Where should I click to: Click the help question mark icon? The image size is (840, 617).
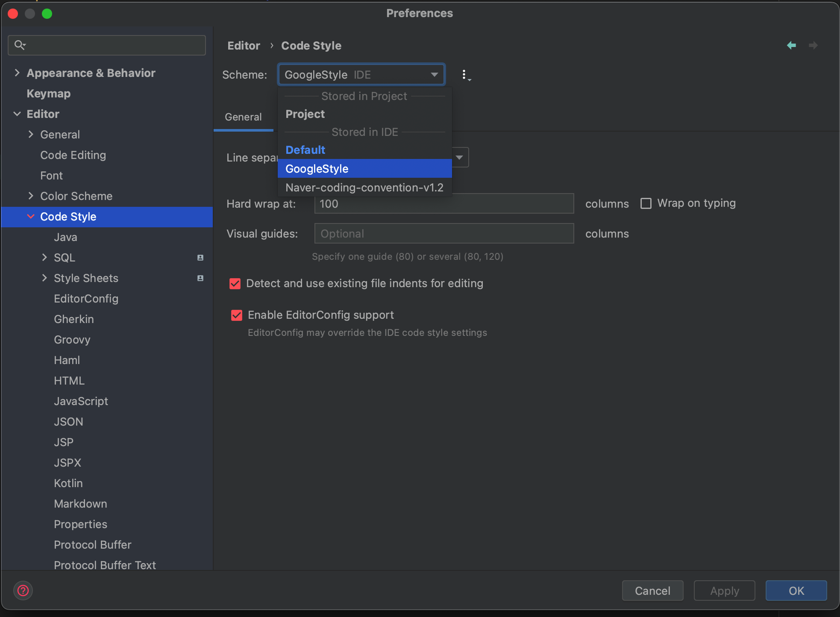click(x=23, y=591)
